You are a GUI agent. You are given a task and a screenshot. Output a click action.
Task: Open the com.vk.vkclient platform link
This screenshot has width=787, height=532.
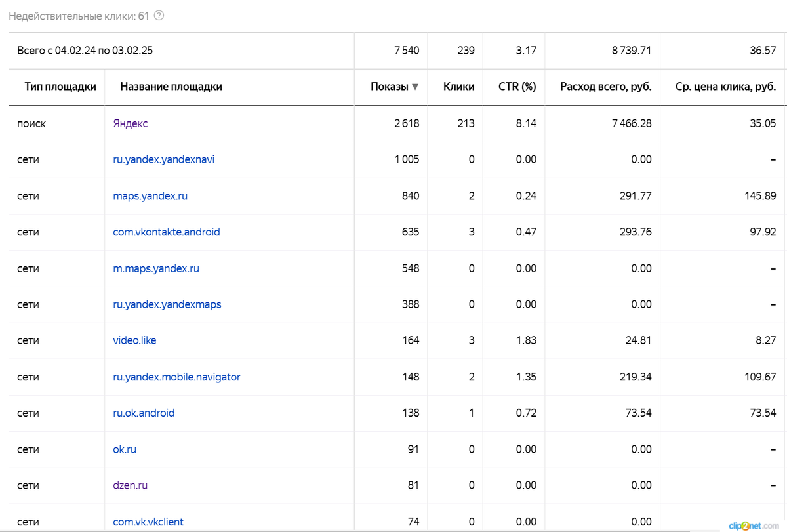click(x=148, y=522)
